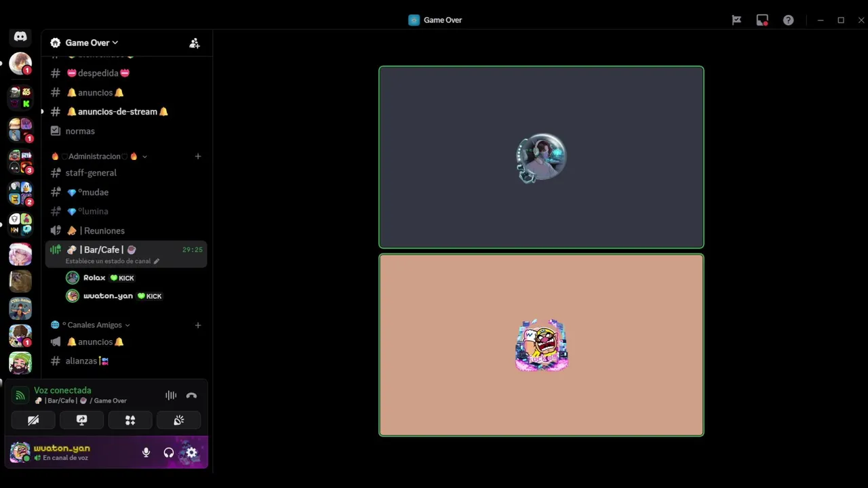
Task: Click Rolax name in voice channel list
Action: (94, 278)
